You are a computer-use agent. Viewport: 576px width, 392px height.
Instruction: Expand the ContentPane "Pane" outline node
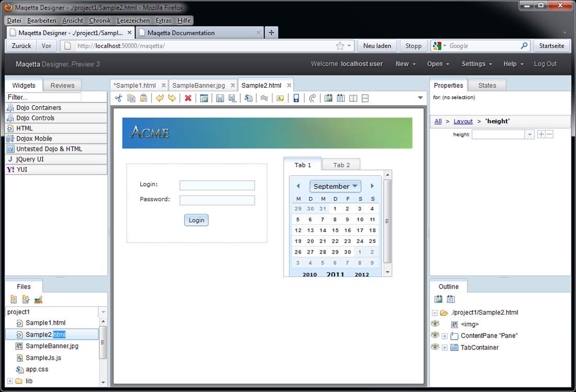point(445,336)
